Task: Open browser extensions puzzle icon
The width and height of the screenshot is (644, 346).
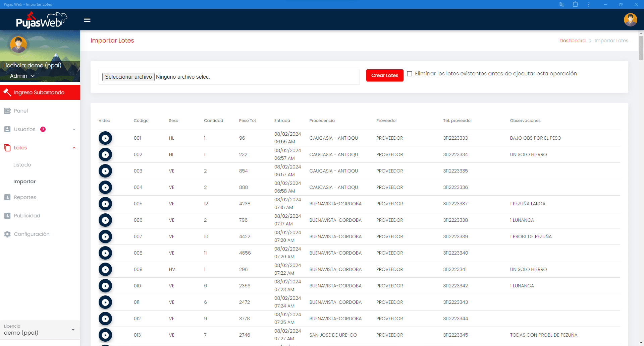Action: click(x=576, y=4)
